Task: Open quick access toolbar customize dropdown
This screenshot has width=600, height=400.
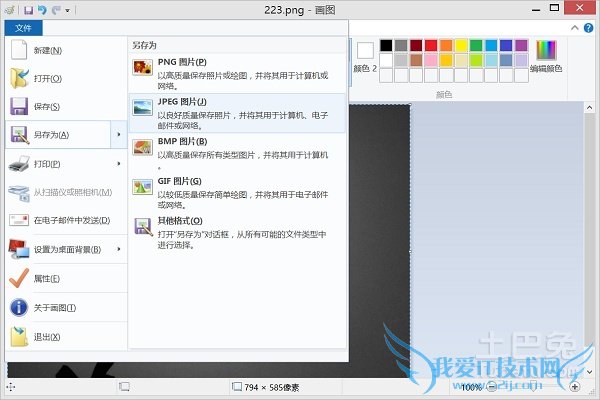Action: coord(67,10)
